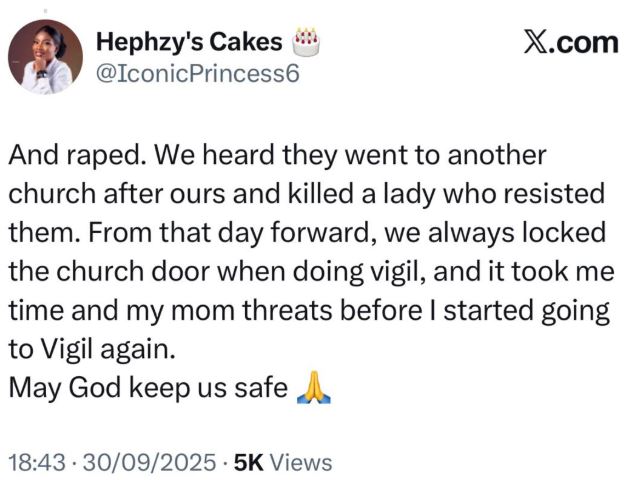Screen dimensions: 638x484
Task: Click the birthday cake emoji beside the name
Action: [x=307, y=42]
